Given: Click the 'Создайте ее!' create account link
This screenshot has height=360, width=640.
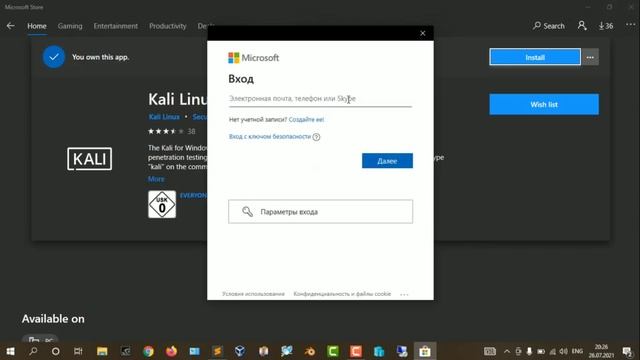Looking at the screenshot, I should [306, 120].
